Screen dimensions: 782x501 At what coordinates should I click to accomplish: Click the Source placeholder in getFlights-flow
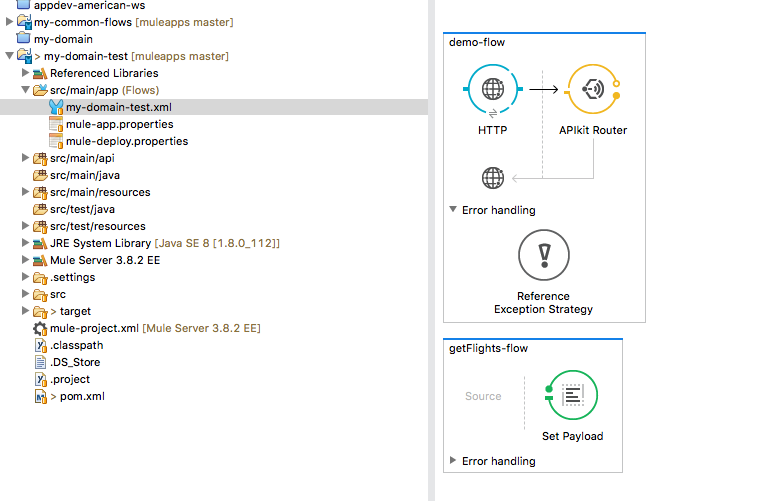click(483, 396)
